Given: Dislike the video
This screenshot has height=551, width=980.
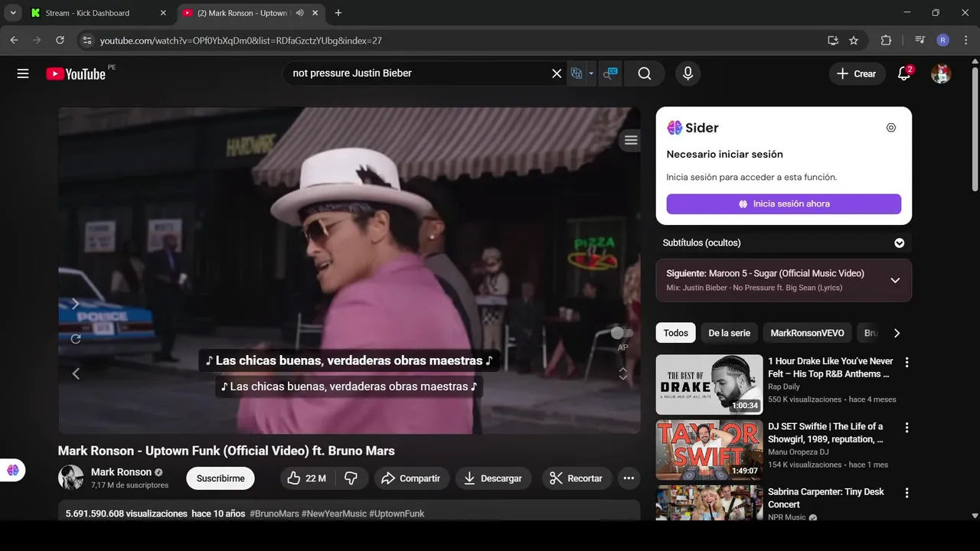Looking at the screenshot, I should click(x=351, y=478).
